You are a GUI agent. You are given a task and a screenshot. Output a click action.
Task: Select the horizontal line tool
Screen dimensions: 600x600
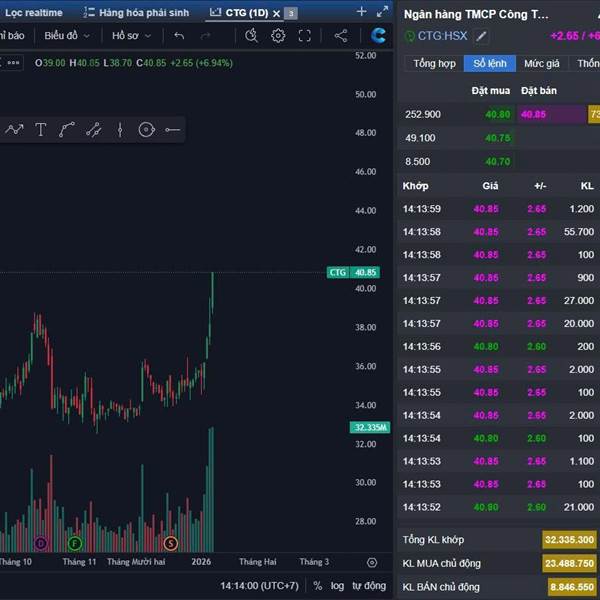(x=173, y=130)
